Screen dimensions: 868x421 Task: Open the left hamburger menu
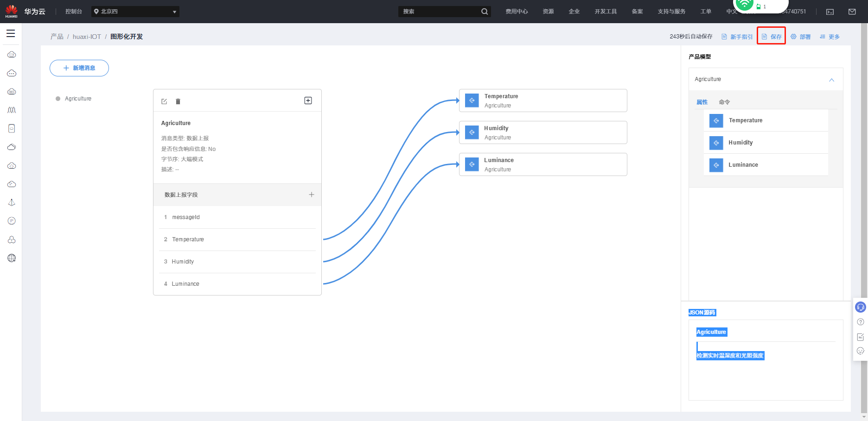[x=11, y=33]
